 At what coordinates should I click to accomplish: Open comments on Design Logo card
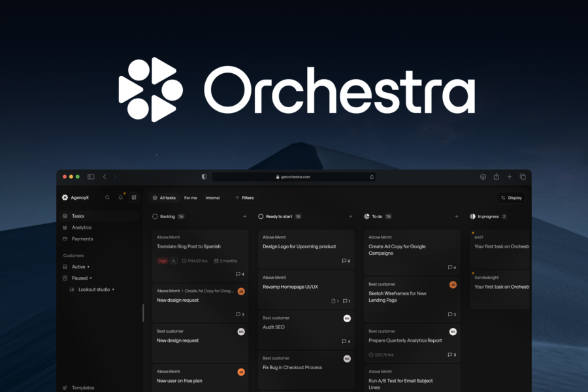pos(346,261)
